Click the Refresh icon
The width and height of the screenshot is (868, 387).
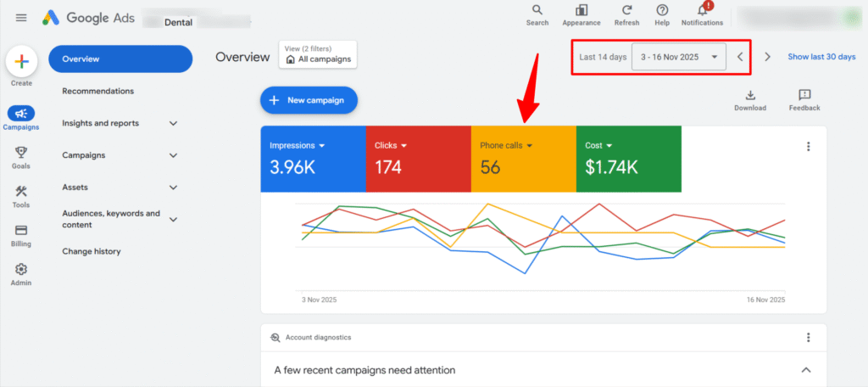[x=626, y=10]
